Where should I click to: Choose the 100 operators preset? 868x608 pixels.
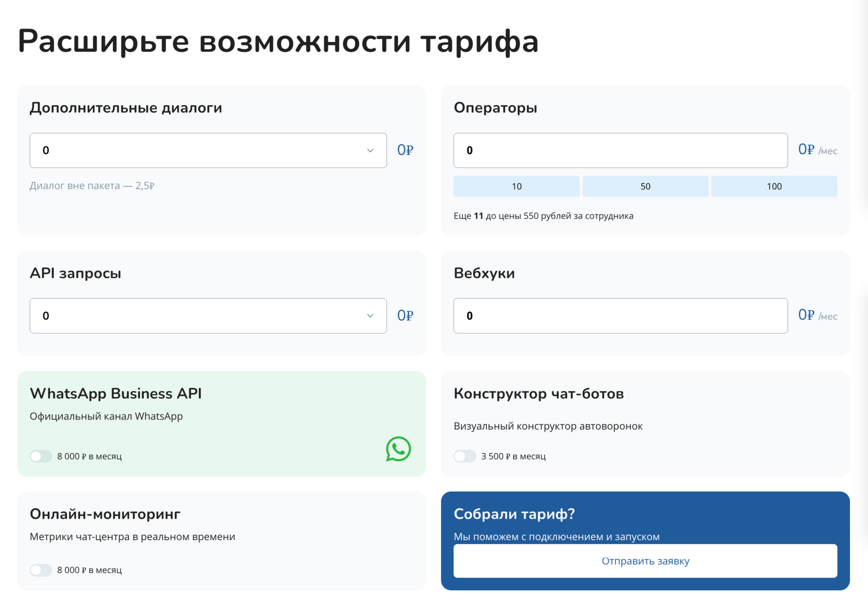pyautogui.click(x=774, y=186)
